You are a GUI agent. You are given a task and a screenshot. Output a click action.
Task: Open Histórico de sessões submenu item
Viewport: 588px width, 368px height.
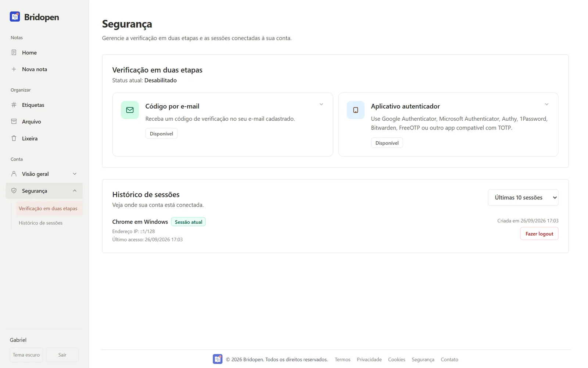(40, 223)
